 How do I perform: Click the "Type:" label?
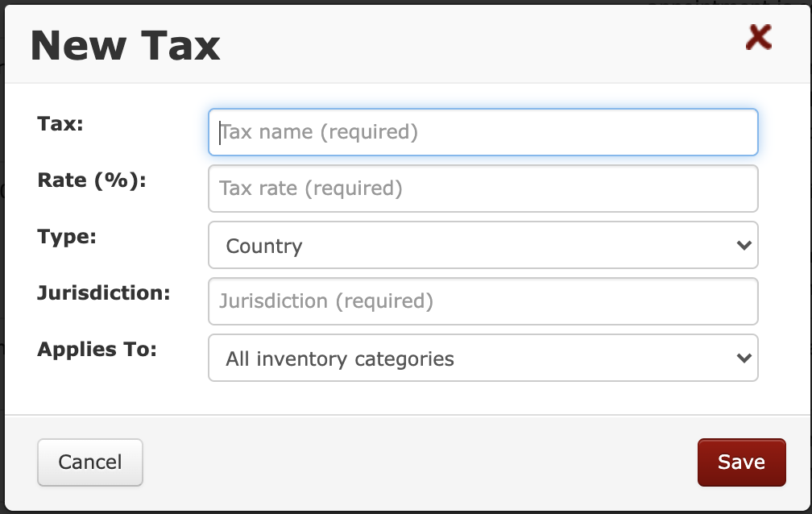click(x=67, y=238)
